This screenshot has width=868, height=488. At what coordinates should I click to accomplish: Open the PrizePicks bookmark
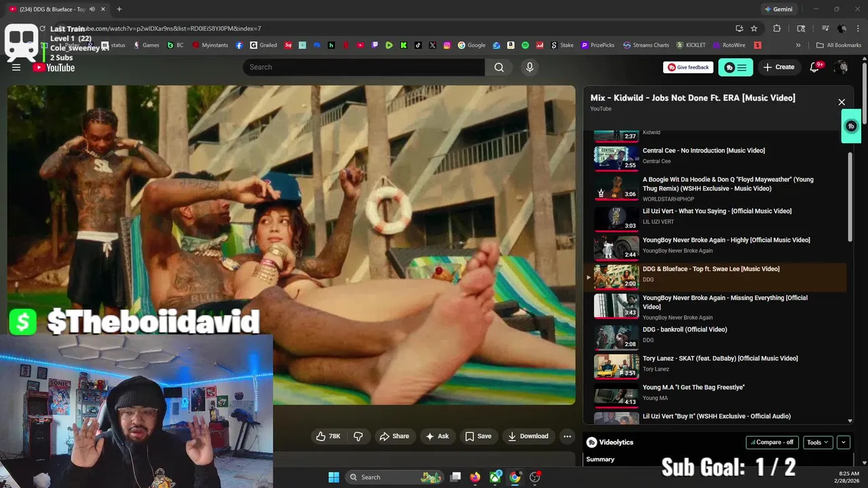597,45
